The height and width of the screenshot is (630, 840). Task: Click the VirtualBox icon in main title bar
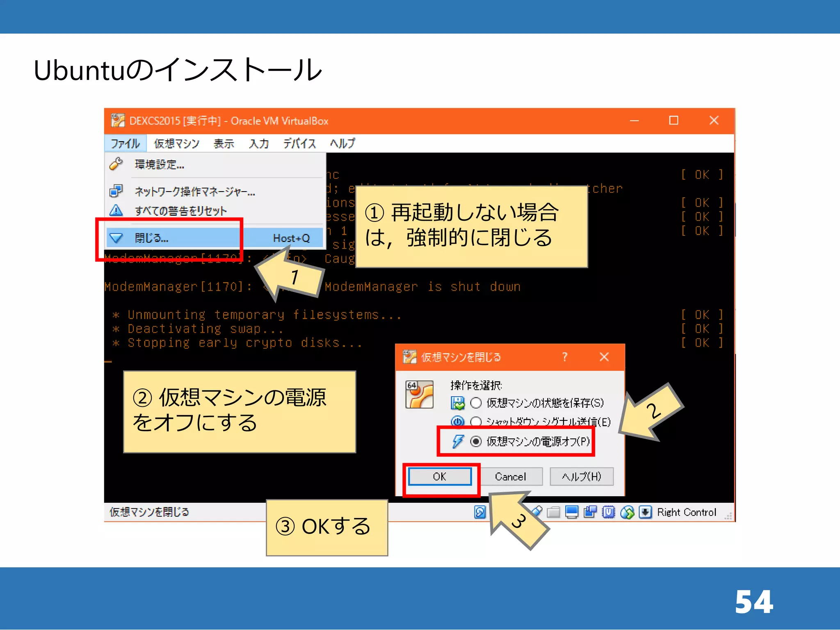(x=118, y=121)
